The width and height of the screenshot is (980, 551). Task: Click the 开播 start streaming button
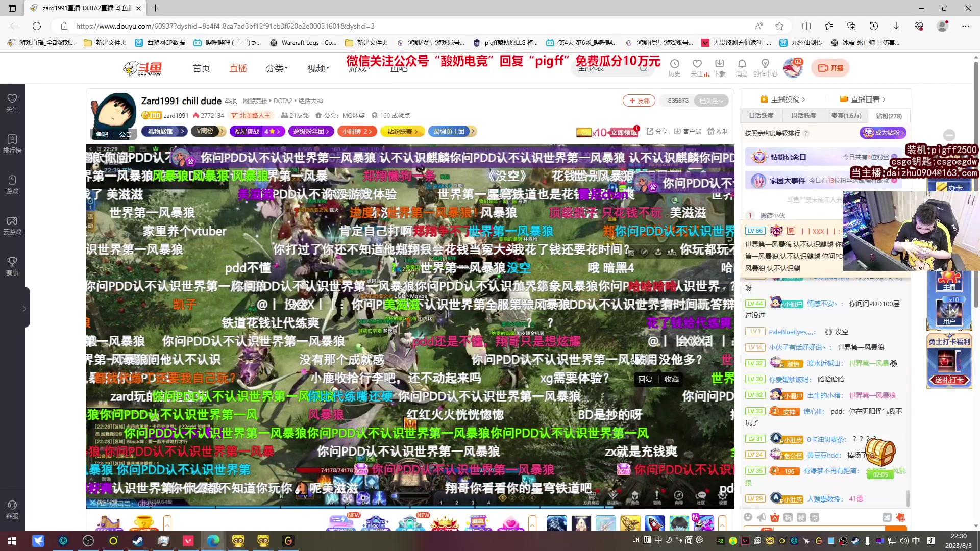tap(830, 68)
